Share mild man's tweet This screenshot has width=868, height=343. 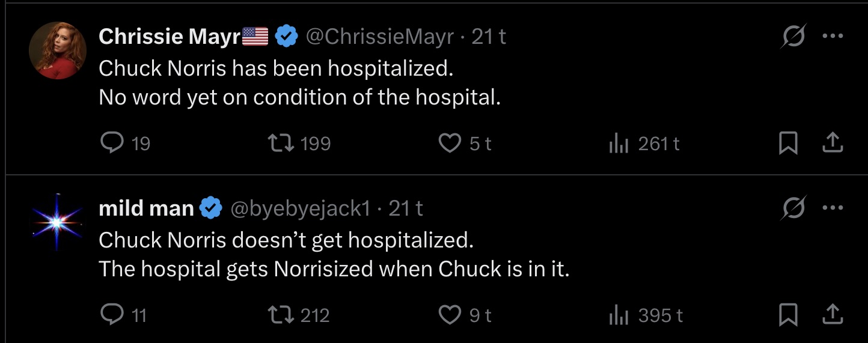(833, 315)
